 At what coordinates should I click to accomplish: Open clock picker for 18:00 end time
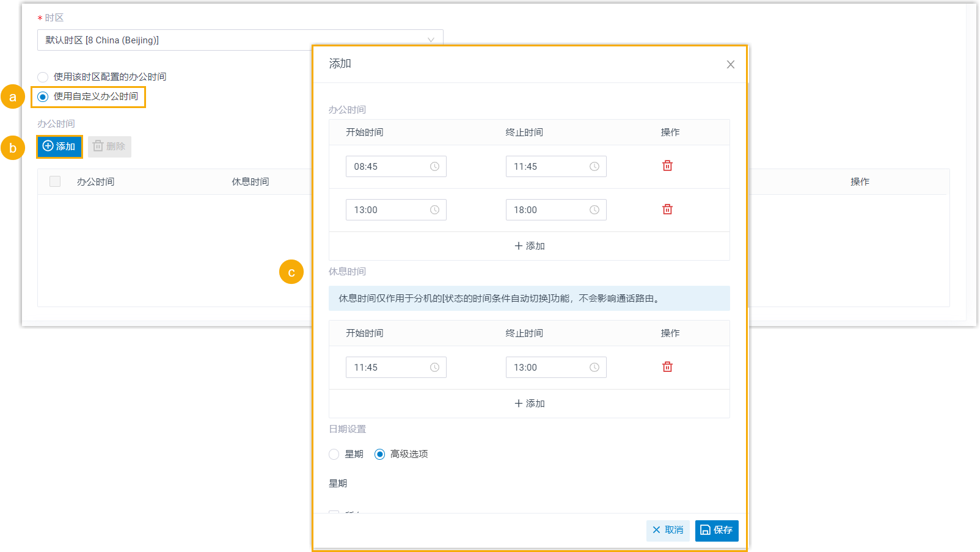594,210
